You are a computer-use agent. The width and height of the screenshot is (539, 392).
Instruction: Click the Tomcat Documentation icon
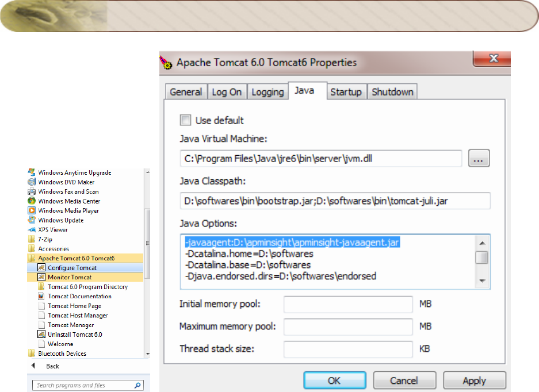click(41, 296)
